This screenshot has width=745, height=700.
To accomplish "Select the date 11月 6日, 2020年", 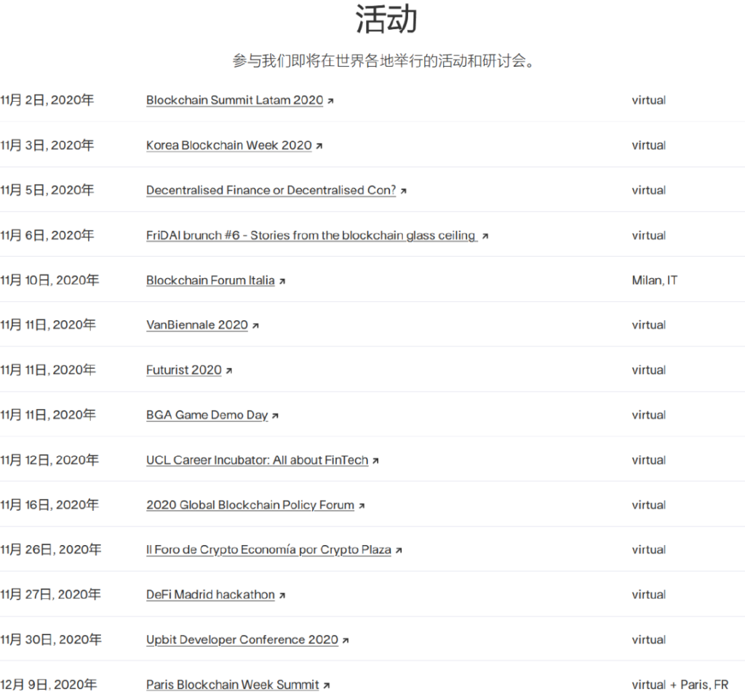I will 47,235.
